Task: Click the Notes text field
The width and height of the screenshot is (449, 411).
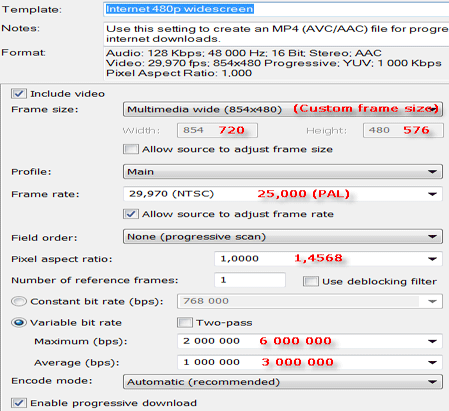Action: click(276, 34)
